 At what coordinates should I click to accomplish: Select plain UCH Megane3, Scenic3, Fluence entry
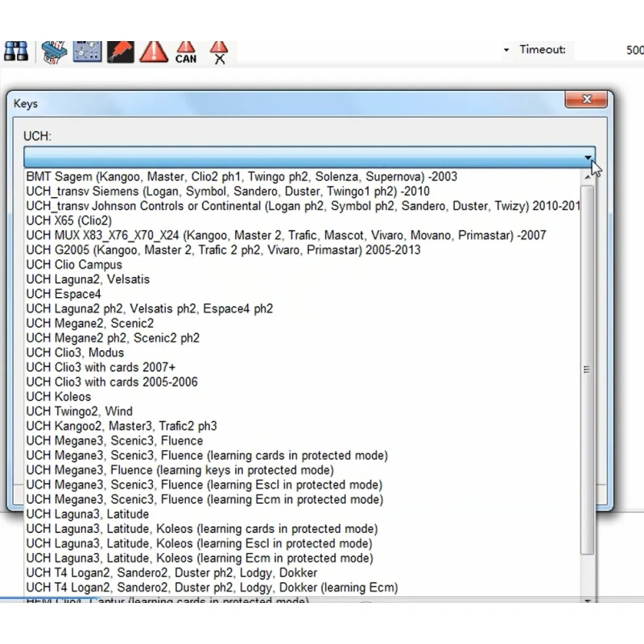click(x=303, y=440)
